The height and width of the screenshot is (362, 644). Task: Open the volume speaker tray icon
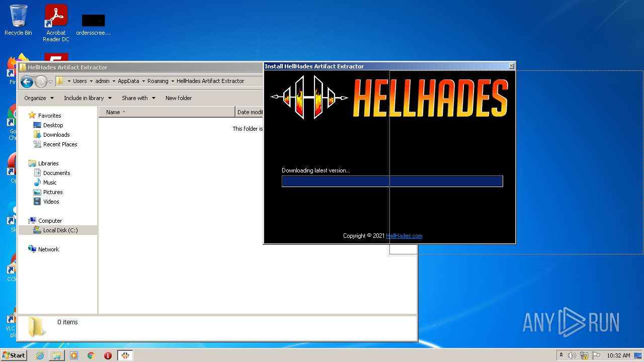(x=572, y=355)
